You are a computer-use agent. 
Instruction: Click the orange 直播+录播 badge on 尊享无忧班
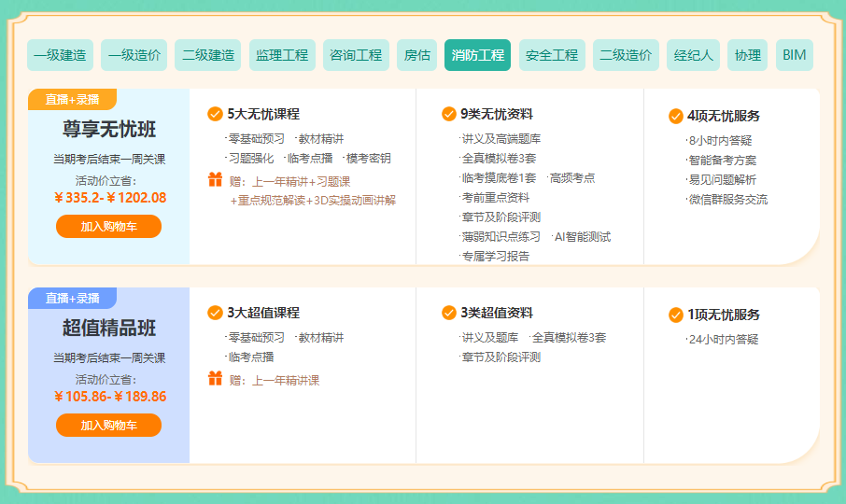(x=72, y=100)
